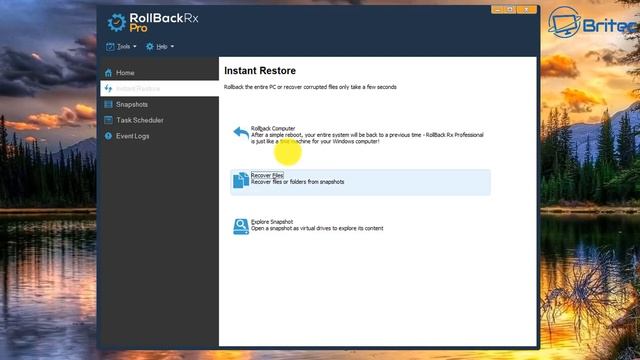
Task: Maximize the RollBack Rx window
Action: click(510, 10)
